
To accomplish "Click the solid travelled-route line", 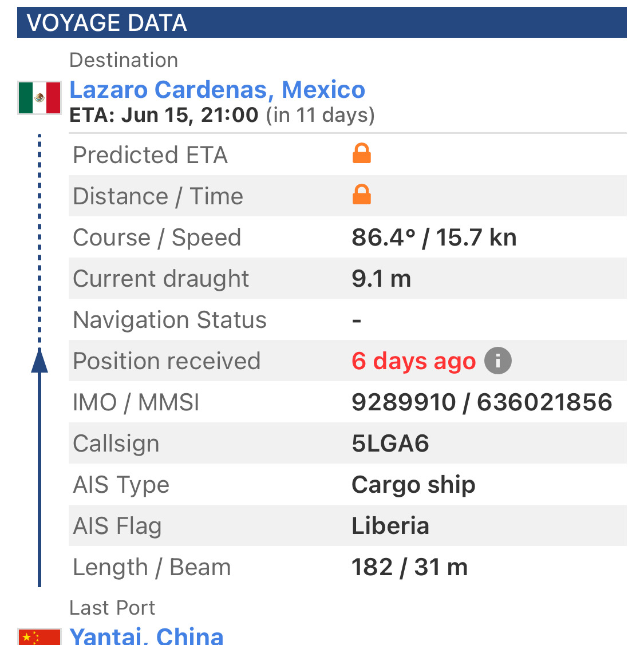I will click(x=39, y=479).
